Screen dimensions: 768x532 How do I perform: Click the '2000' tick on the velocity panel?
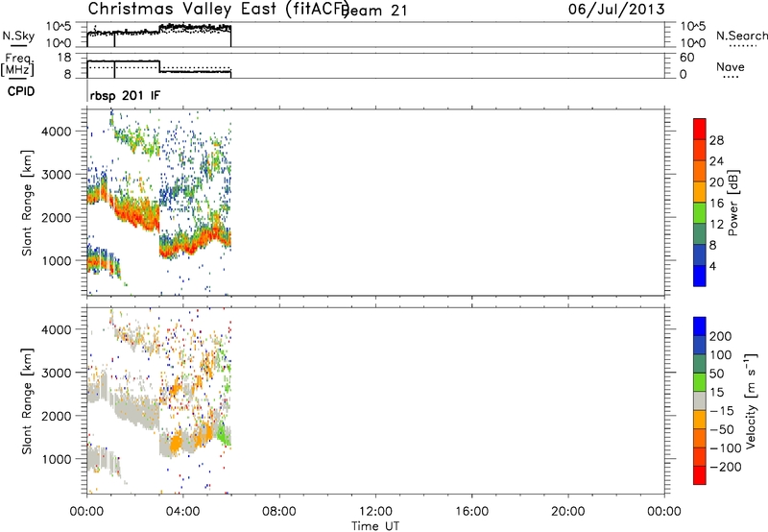[x=56, y=416]
